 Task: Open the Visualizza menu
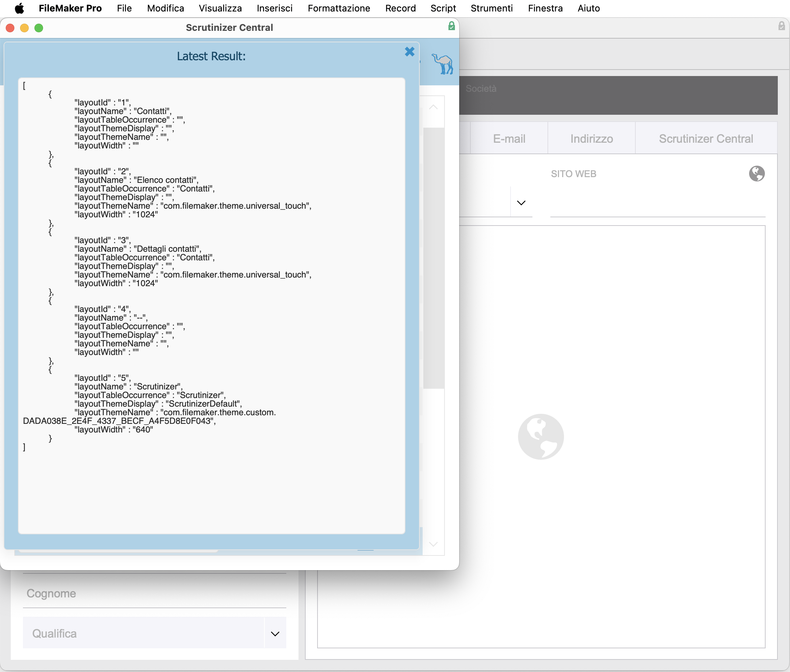[x=220, y=8]
